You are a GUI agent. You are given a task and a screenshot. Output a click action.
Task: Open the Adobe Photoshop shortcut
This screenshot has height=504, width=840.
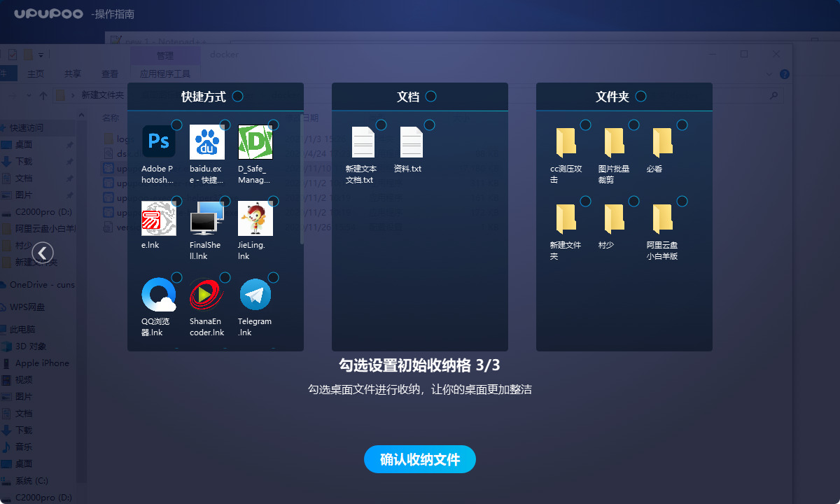click(x=159, y=141)
